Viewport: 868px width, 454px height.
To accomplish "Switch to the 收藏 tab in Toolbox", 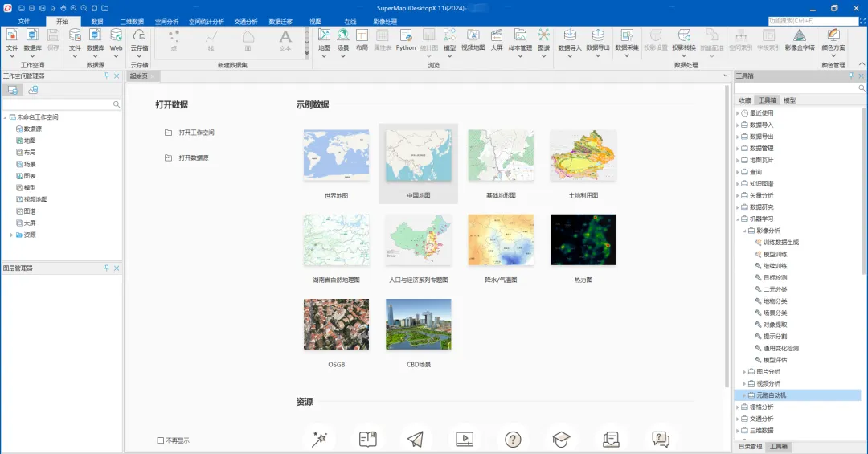I will tap(745, 100).
